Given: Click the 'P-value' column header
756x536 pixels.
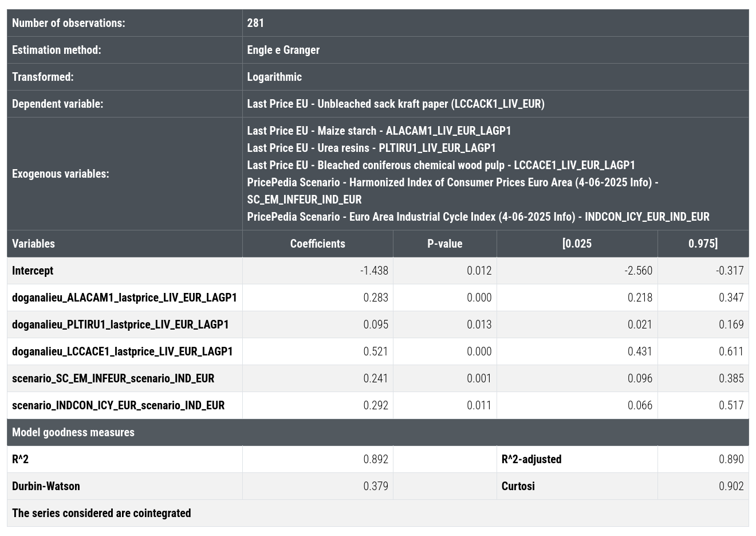Looking at the screenshot, I should click(x=445, y=244).
